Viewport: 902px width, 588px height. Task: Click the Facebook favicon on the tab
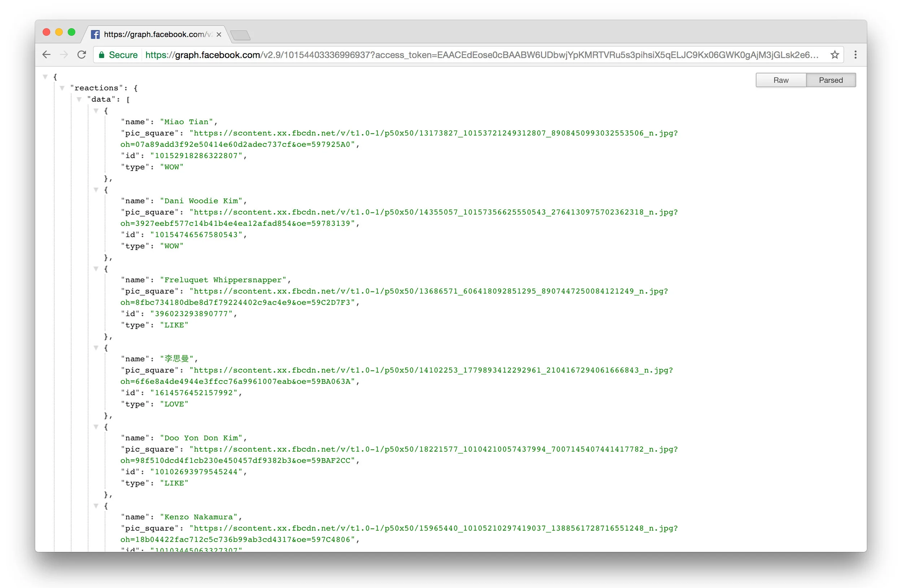pyautogui.click(x=96, y=35)
